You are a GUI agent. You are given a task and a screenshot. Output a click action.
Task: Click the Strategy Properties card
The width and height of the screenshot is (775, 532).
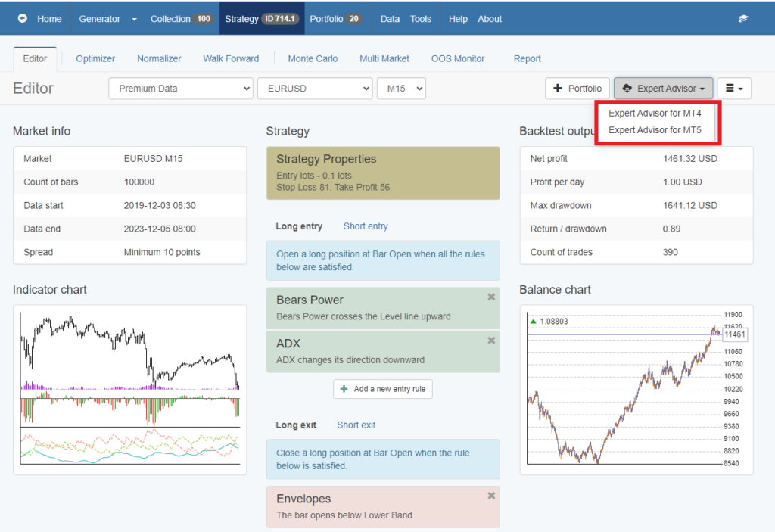tap(383, 173)
